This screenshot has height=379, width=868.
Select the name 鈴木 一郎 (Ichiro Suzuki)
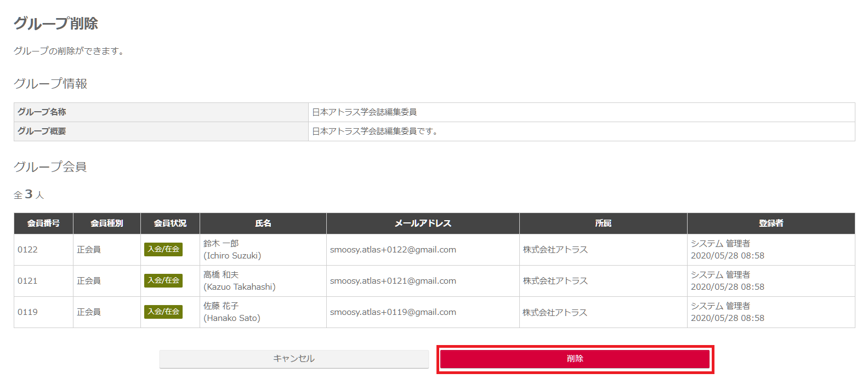pos(232,250)
